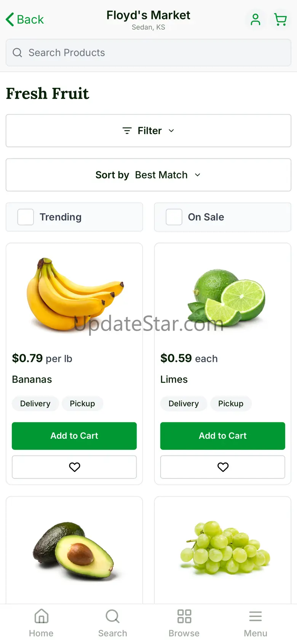Viewport: 297px width, 644px height.
Task: Select Delivery option for Limes
Action: point(184,404)
